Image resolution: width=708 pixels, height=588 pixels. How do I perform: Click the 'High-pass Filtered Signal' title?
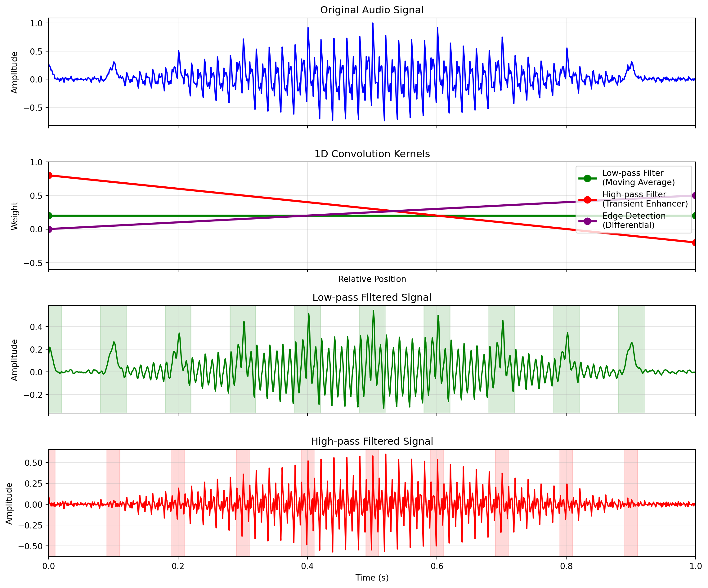click(x=372, y=441)
